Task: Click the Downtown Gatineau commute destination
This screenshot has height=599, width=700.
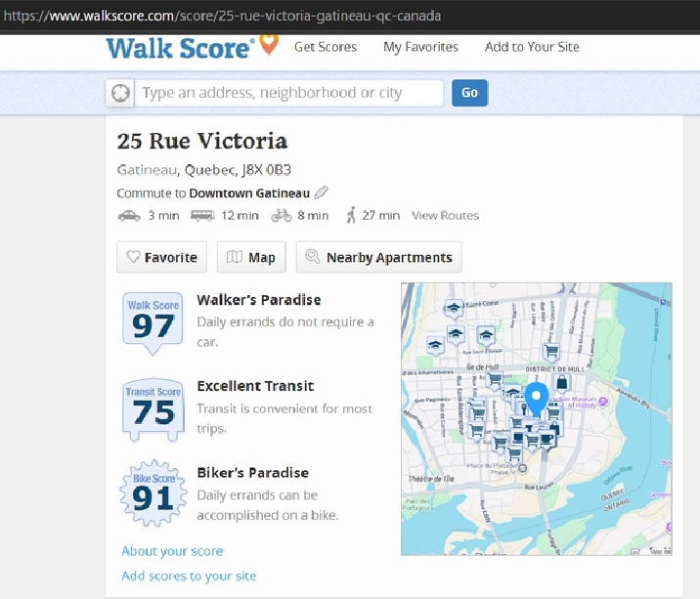Action: [x=249, y=193]
